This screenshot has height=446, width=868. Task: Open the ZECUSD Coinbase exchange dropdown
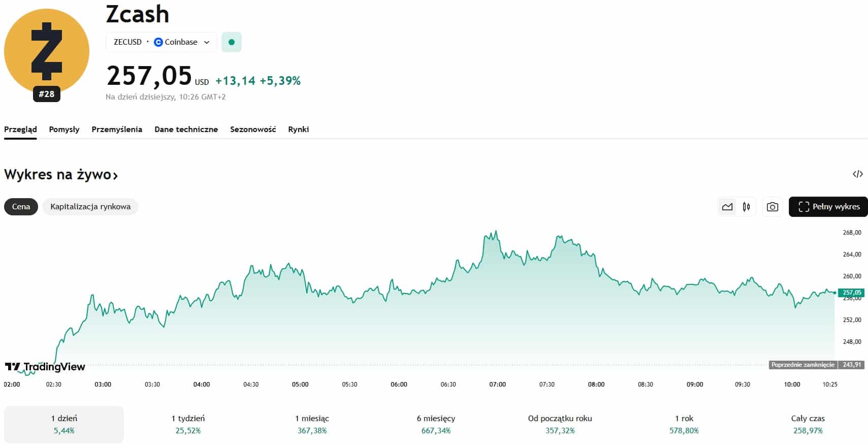[x=161, y=42]
